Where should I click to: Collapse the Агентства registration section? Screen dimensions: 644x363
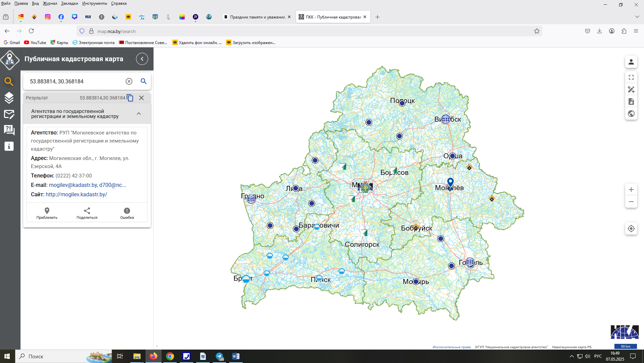click(x=139, y=114)
